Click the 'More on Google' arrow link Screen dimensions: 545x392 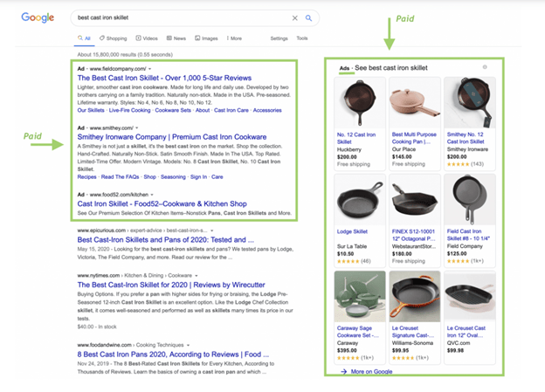pyautogui.click(x=367, y=372)
